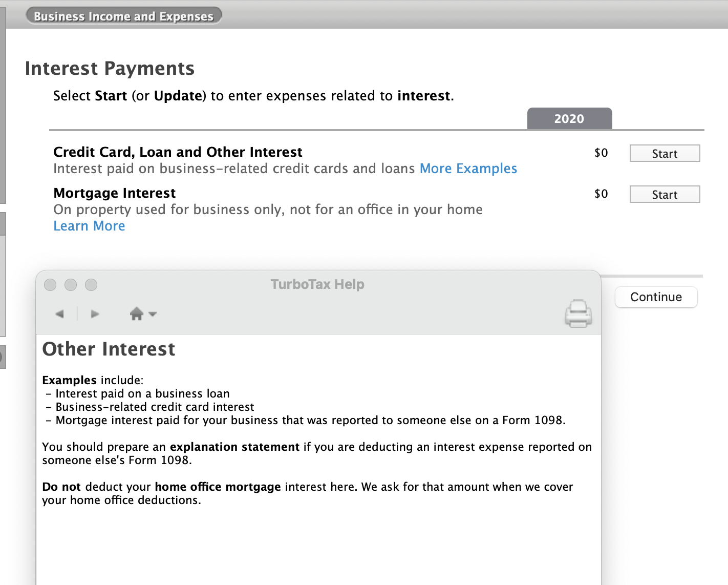Select the Business Income and Expenses tab
728x585 pixels.
[x=123, y=16]
